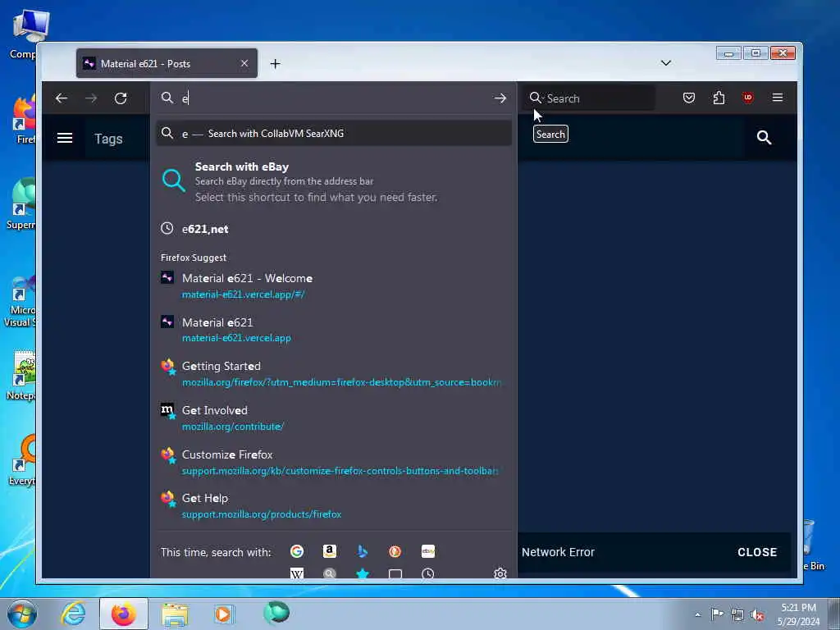Show hidden tray icons arrow
Screen dimensions: 840x630
697,614
